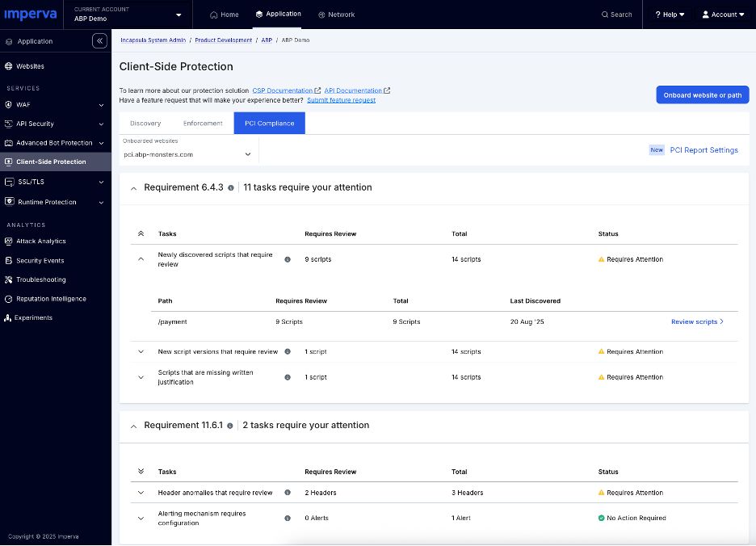This screenshot has width=756, height=546.
Task: Open PCI Report Settings
Action: [x=703, y=150]
